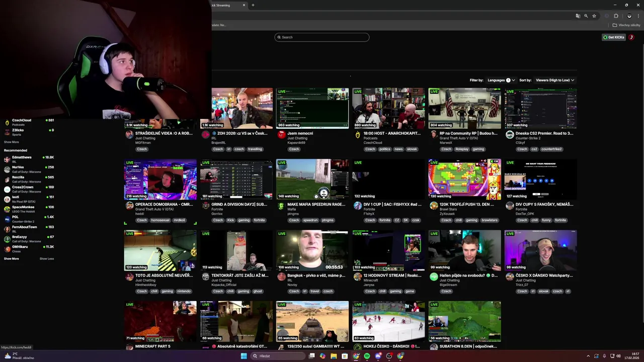
Task: Open the BigeStream channel avatar
Action: pyautogui.click(x=434, y=277)
